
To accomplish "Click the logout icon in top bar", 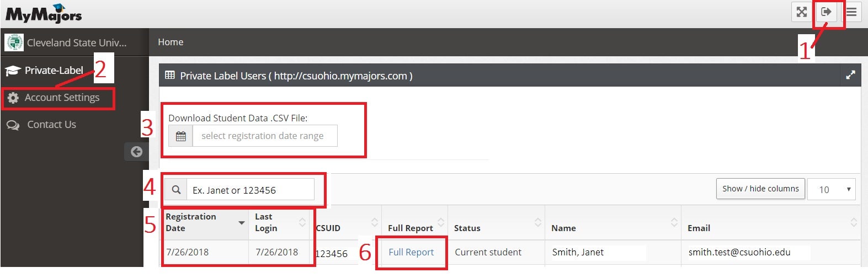I will point(827,12).
